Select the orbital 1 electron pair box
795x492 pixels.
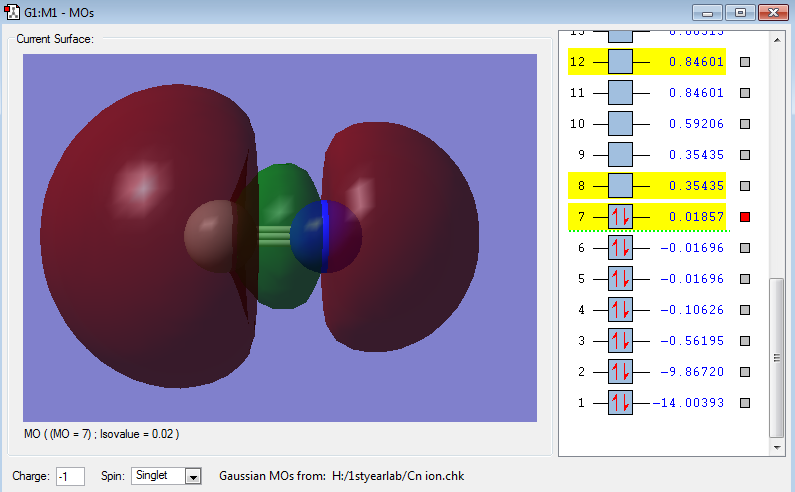tap(620, 403)
